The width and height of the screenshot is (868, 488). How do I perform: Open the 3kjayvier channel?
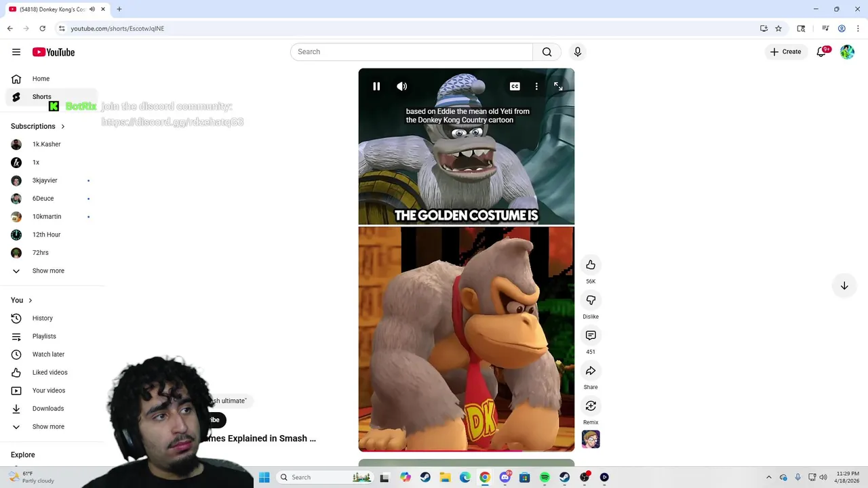(x=51, y=180)
